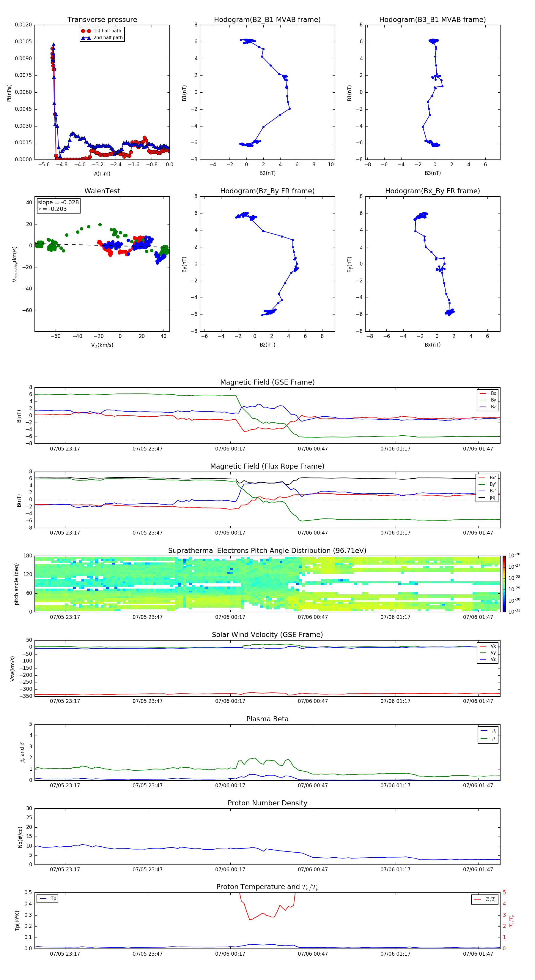Select "Vx" entry in the solar wind legend
The height and width of the screenshot is (980, 535).
click(x=488, y=646)
